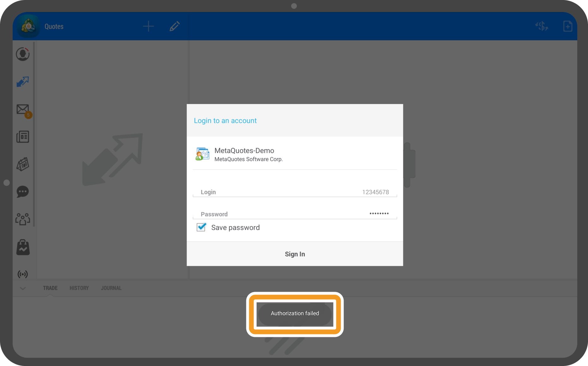This screenshot has height=366, width=588.
Task: Open the signals broadcast icon
Action: click(x=23, y=274)
